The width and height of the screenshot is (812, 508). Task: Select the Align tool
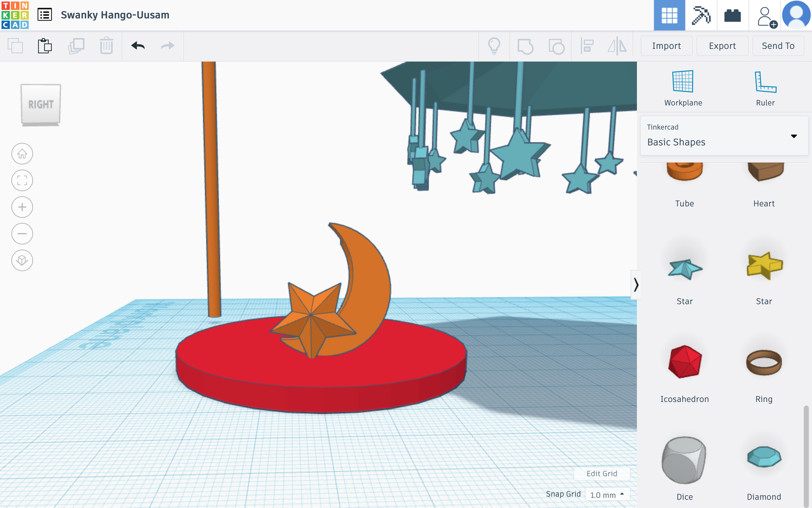pyautogui.click(x=587, y=46)
